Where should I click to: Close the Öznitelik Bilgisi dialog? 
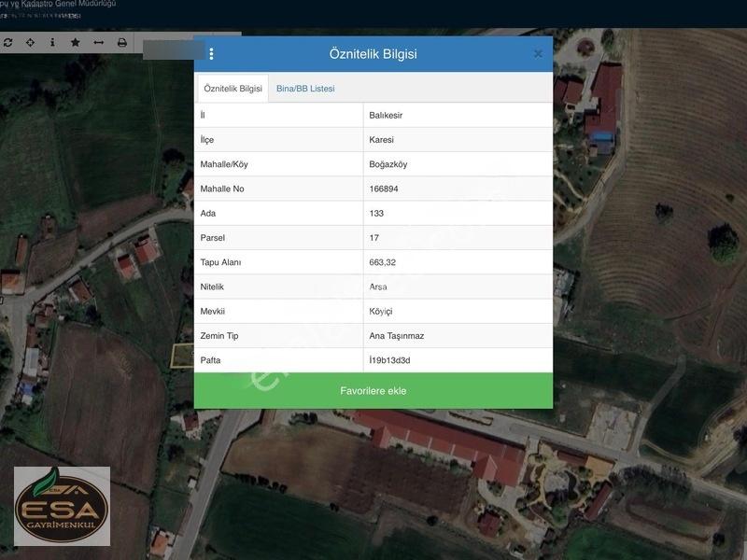pyautogui.click(x=539, y=54)
